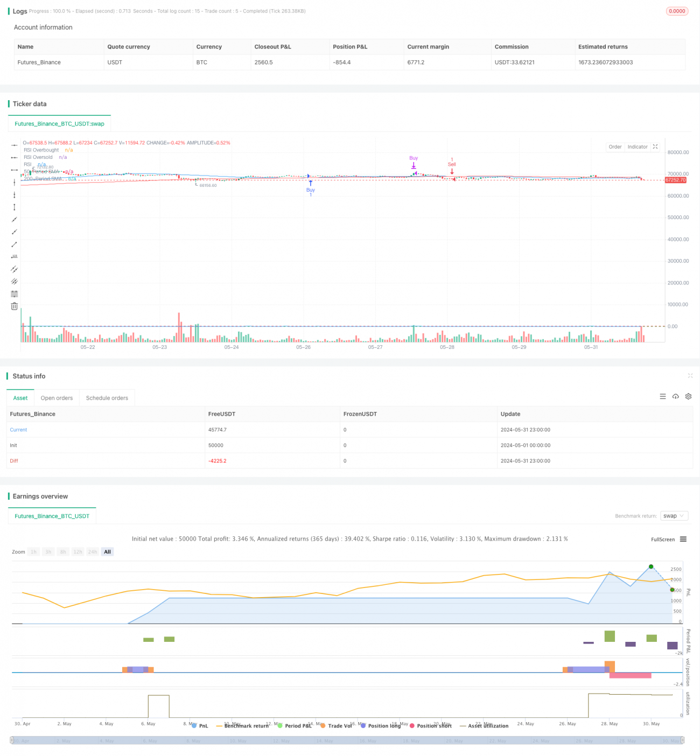
Task: Switch to the Open orders tab
Action: tap(57, 398)
